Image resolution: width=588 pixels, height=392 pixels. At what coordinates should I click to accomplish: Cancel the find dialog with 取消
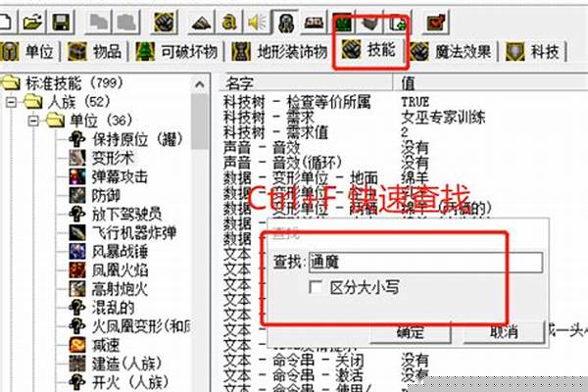[504, 332]
